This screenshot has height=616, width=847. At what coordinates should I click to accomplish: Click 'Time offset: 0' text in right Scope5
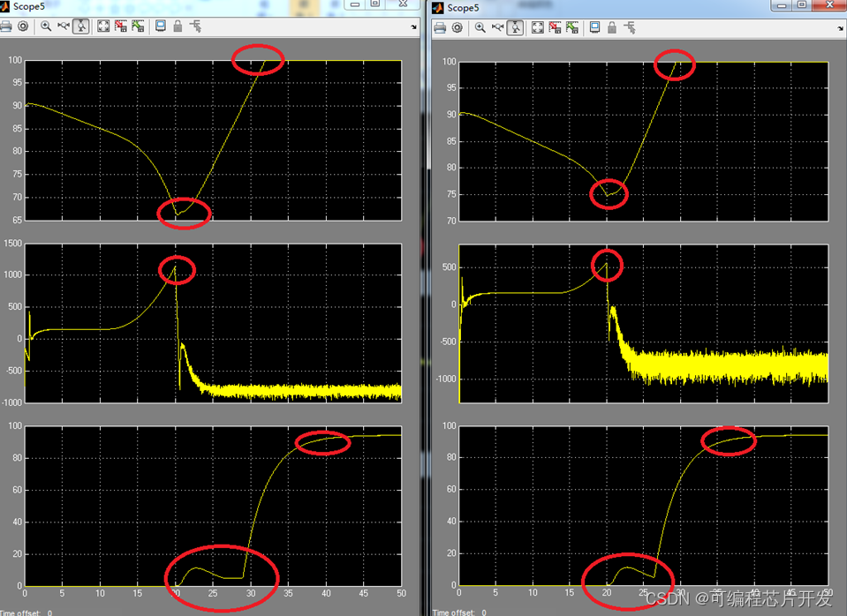(x=459, y=612)
